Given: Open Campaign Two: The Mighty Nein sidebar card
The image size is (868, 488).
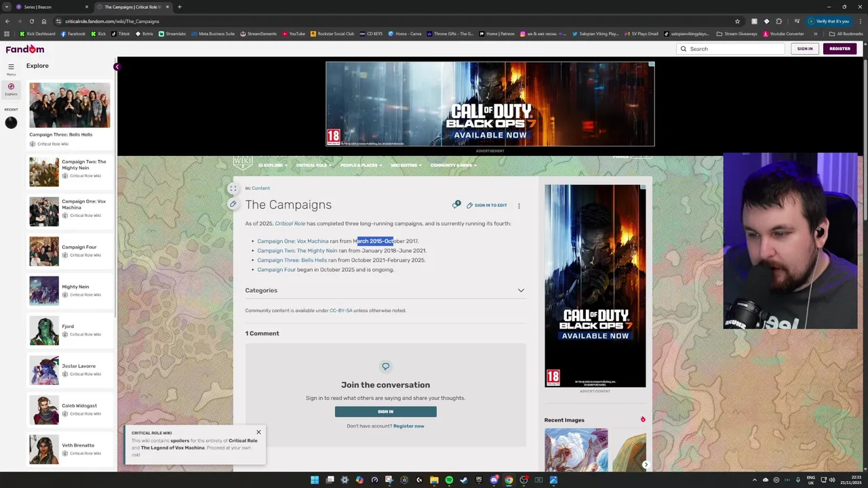Looking at the screenshot, I should click(x=69, y=171).
